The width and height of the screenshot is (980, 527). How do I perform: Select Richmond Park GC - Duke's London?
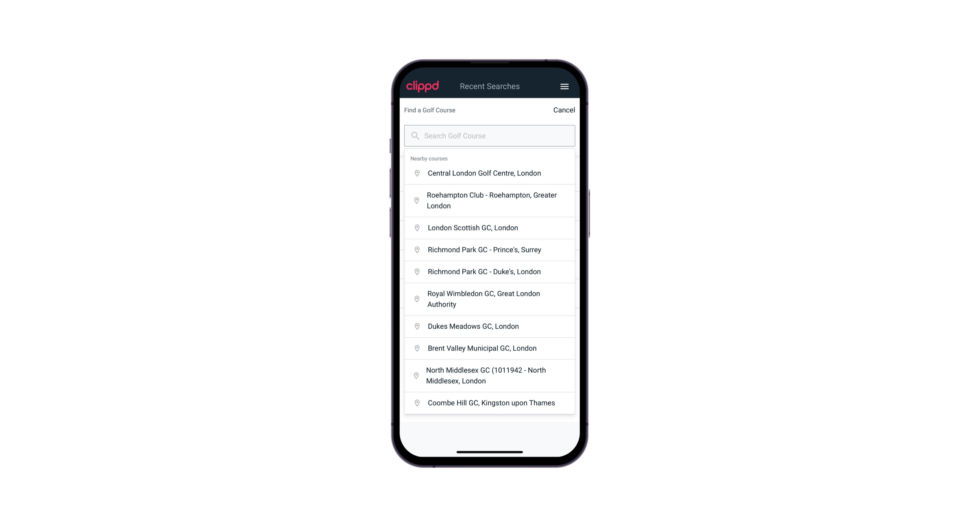[489, 271]
